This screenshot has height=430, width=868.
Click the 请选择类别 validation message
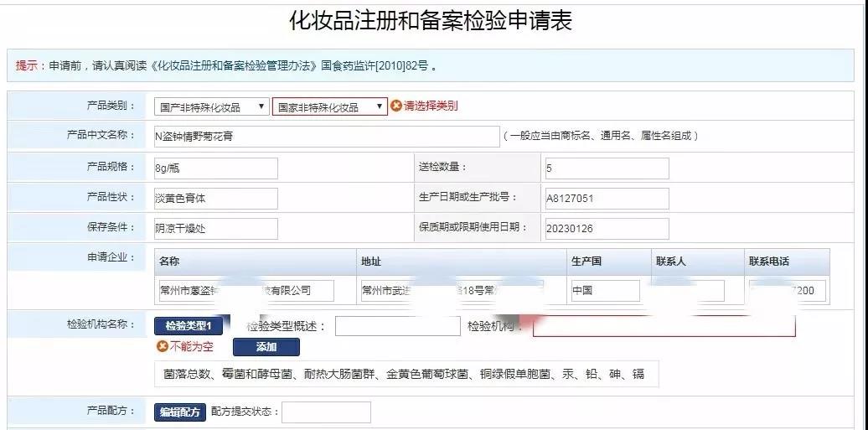tap(431, 106)
